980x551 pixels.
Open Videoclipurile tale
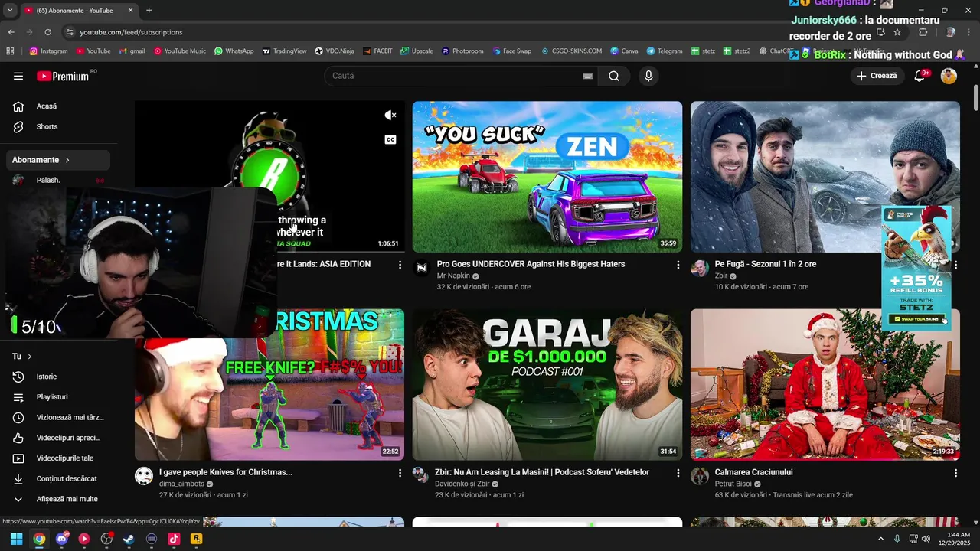click(60, 458)
